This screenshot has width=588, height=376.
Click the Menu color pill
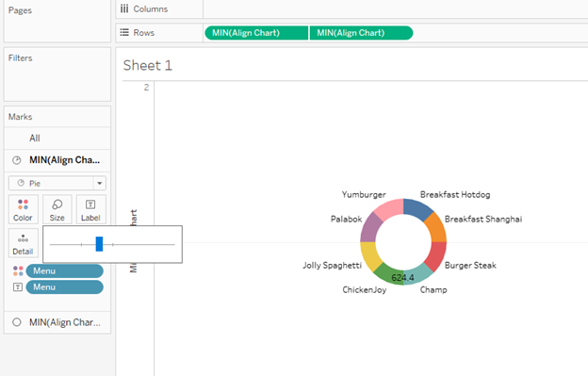[64, 271]
